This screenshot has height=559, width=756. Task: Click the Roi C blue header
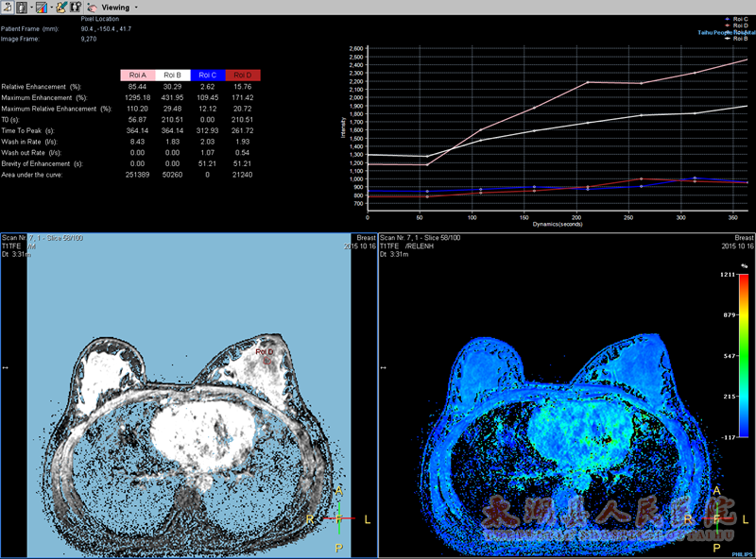click(x=207, y=75)
